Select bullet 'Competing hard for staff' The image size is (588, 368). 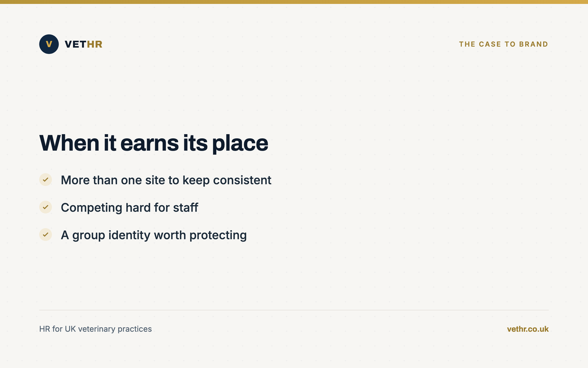pos(129,207)
